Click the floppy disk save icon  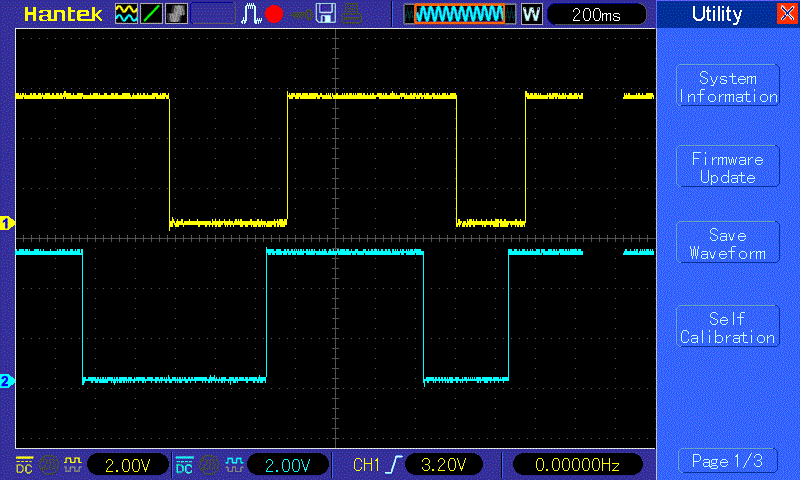[325, 14]
